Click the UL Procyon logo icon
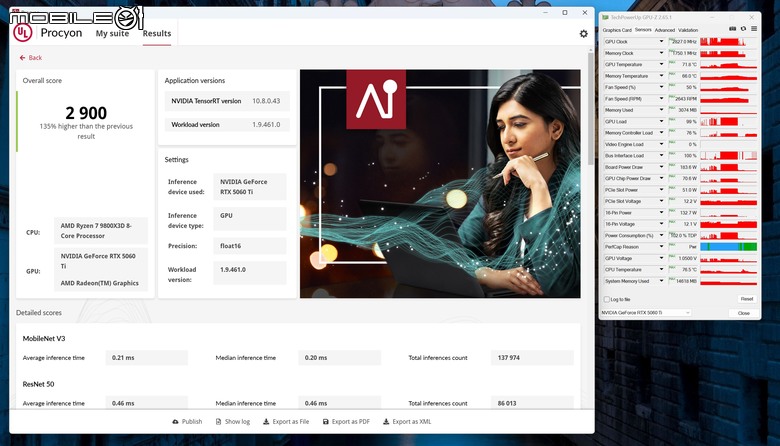This screenshot has height=446, width=780. pyautogui.click(x=22, y=33)
